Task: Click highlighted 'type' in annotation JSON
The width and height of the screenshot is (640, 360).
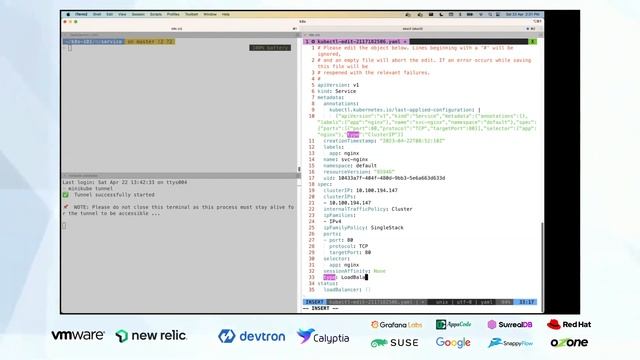Action: (x=353, y=135)
